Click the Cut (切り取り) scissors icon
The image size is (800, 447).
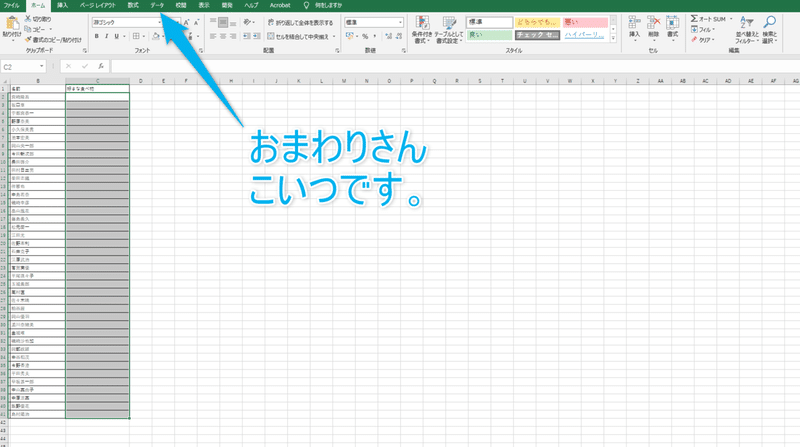[x=28, y=19]
